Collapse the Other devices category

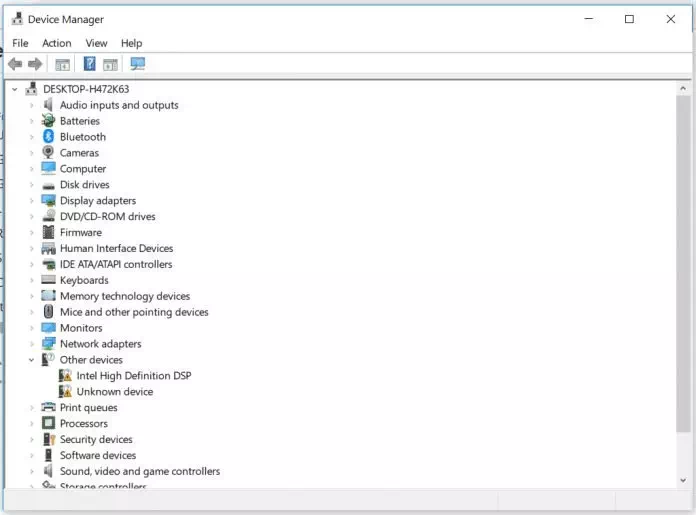[32, 360]
